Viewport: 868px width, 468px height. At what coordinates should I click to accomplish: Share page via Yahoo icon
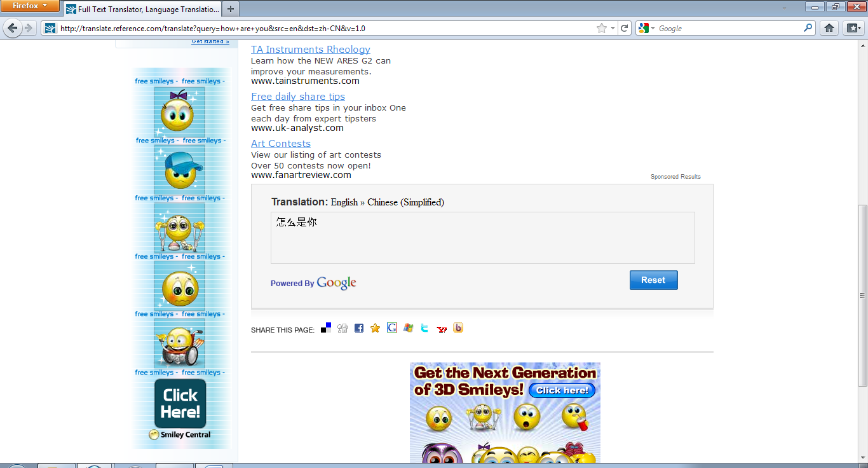click(x=442, y=329)
